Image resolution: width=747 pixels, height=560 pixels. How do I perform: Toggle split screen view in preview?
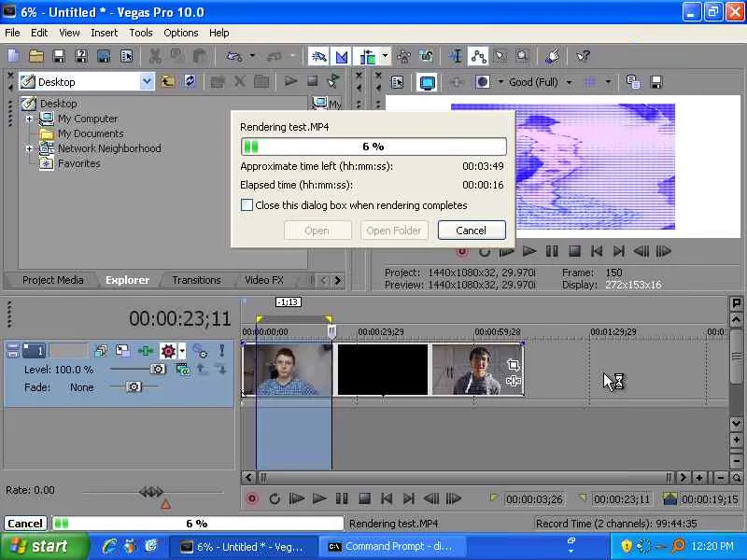[x=482, y=82]
